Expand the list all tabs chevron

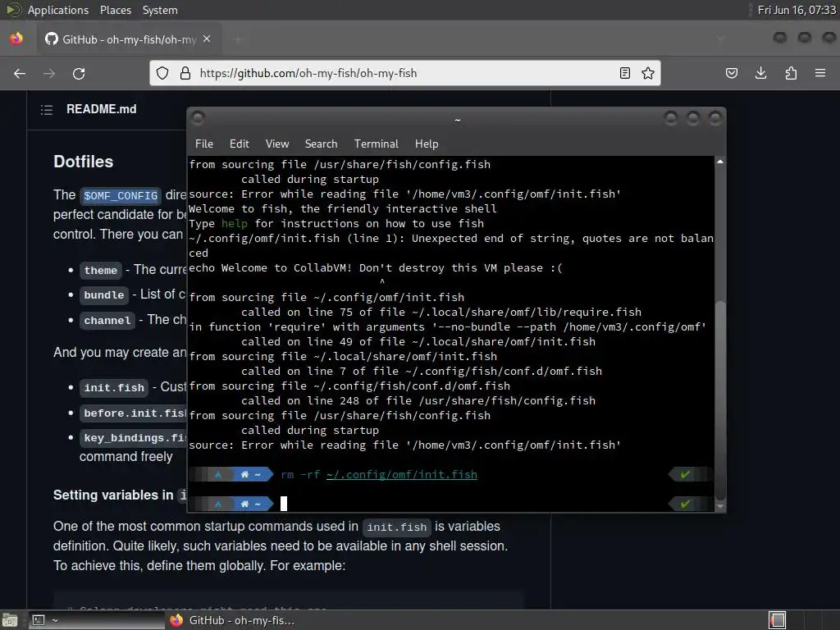coord(721,39)
